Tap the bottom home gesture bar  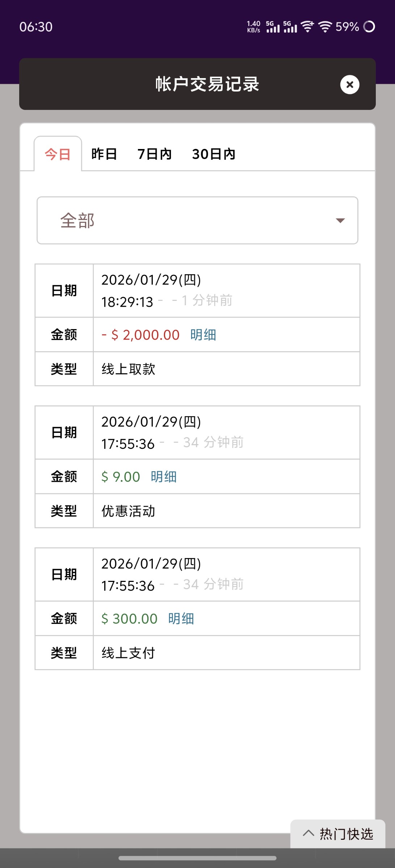197,858
